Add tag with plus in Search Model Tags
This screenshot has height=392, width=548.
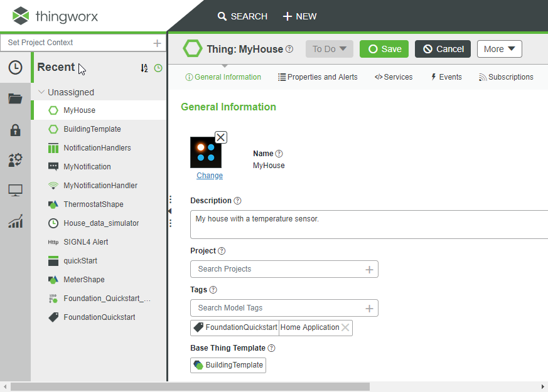tap(369, 309)
